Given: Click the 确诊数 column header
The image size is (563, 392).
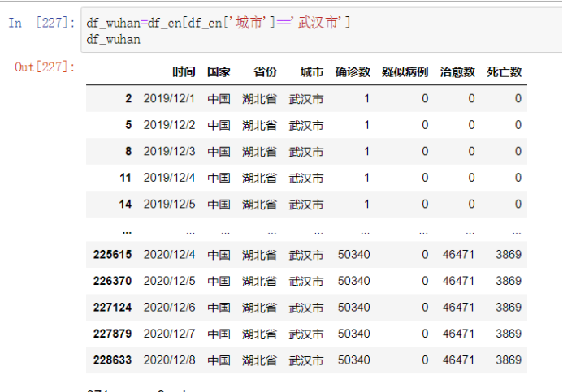Looking at the screenshot, I should [x=353, y=72].
